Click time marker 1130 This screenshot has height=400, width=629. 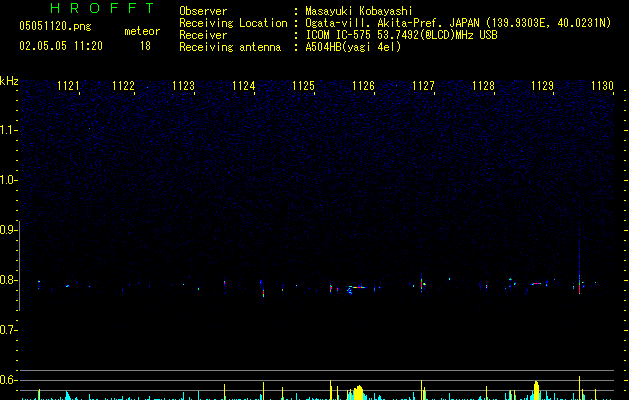click(603, 86)
